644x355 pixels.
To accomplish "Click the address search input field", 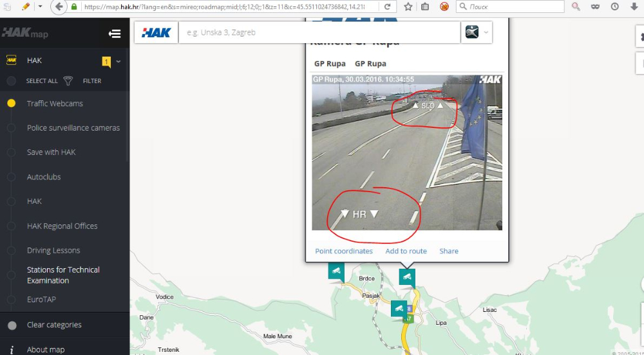I will (x=319, y=32).
